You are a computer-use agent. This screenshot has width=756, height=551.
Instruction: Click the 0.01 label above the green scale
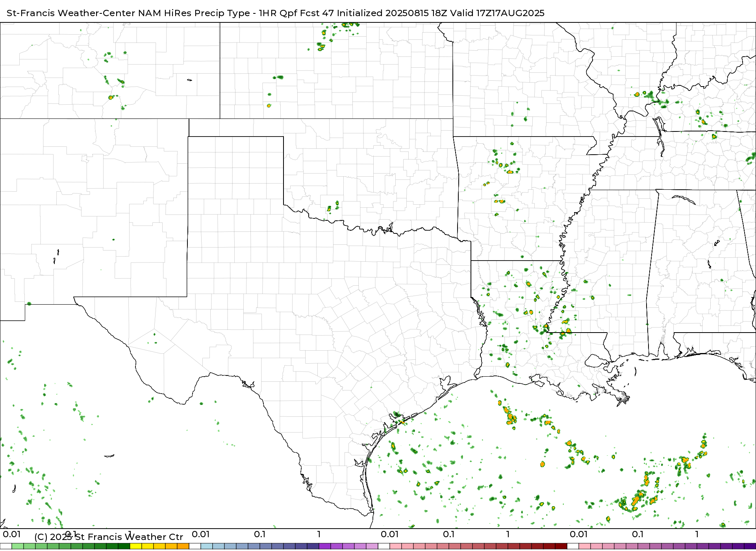(12, 534)
